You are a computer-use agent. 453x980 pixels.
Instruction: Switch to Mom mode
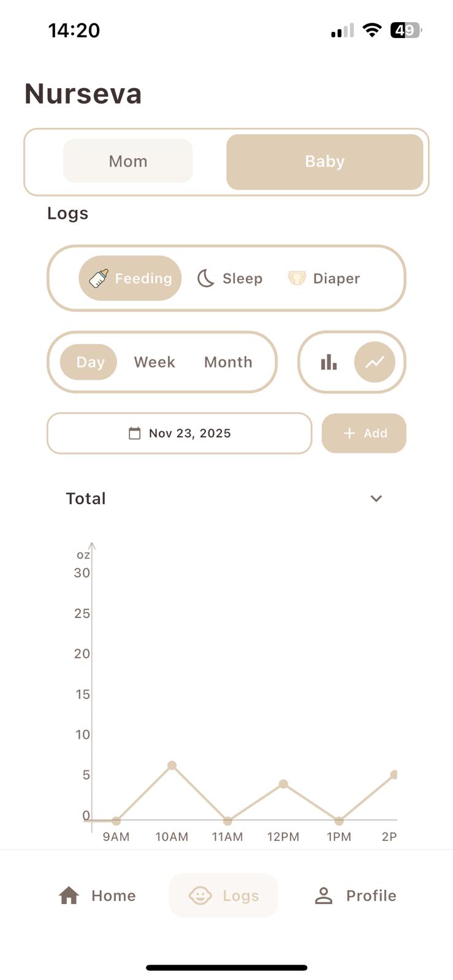128,161
